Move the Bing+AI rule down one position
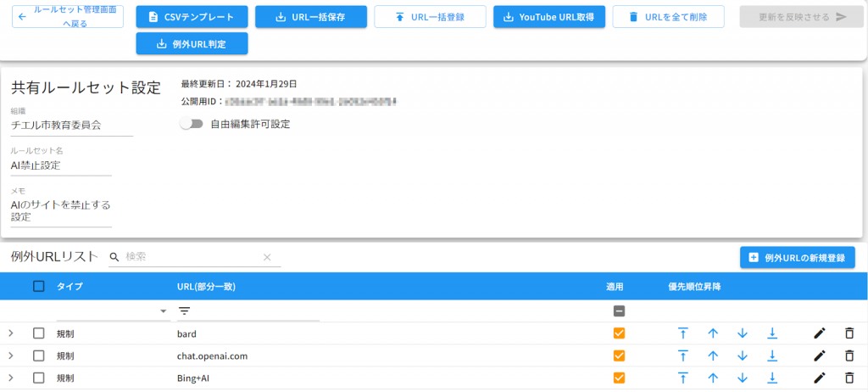The width and height of the screenshot is (868, 392). click(743, 378)
